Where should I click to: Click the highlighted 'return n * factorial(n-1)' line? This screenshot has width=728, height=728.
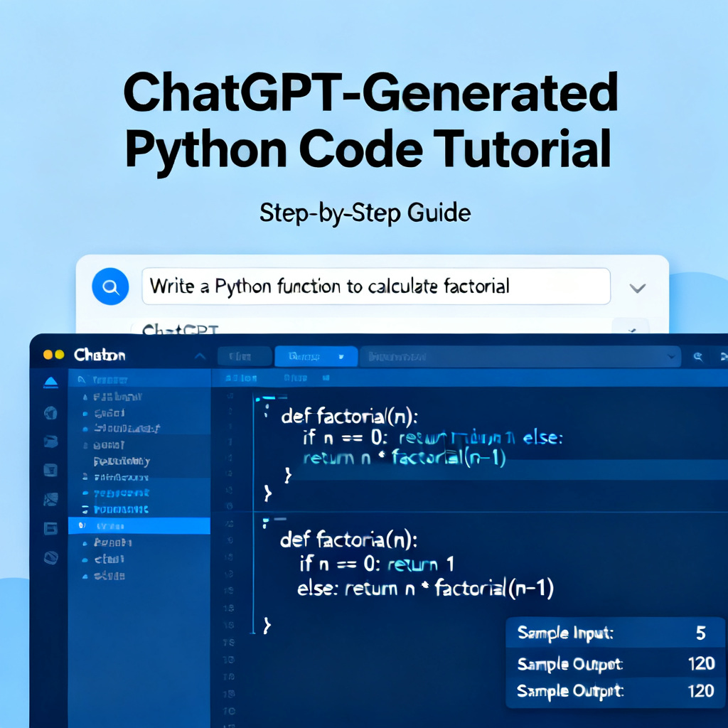405,458
